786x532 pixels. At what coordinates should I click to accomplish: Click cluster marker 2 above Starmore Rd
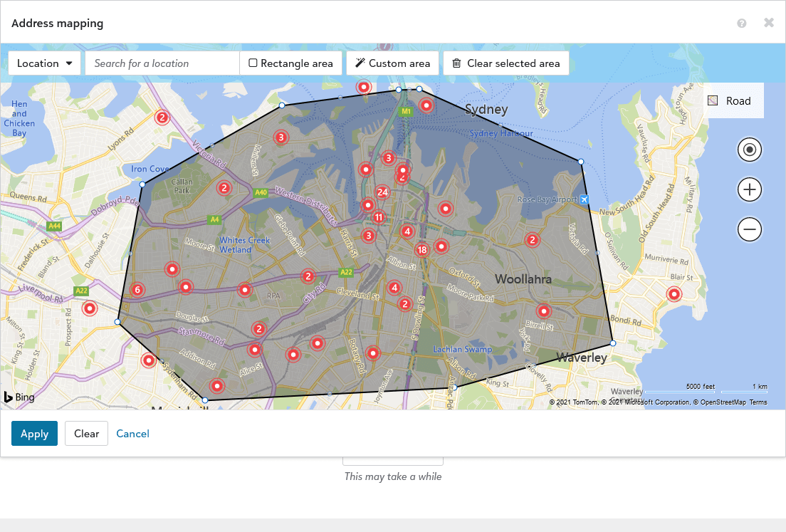[x=258, y=329]
